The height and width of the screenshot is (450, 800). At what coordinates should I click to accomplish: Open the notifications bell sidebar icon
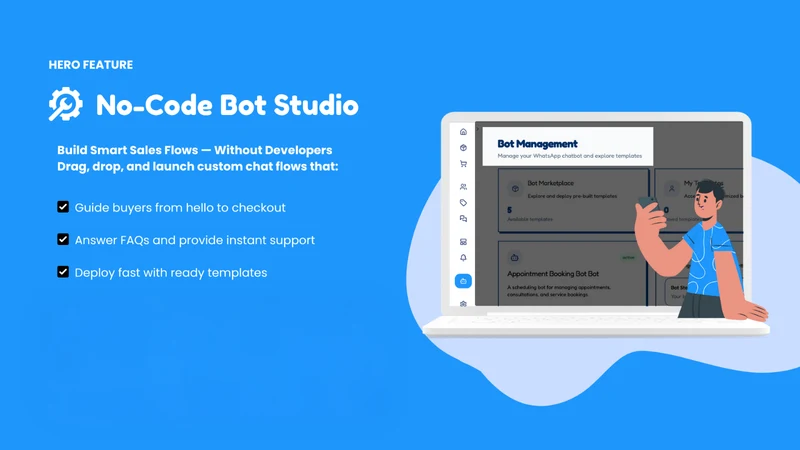(x=463, y=258)
